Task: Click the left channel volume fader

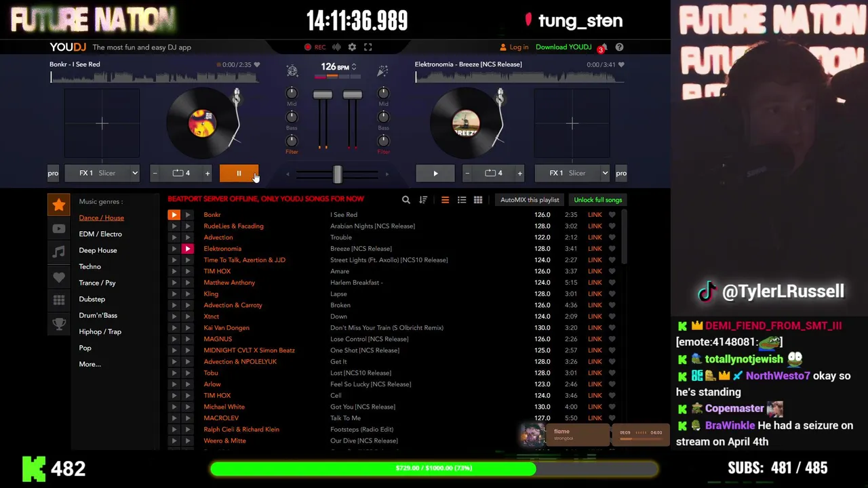Action: pyautogui.click(x=323, y=95)
